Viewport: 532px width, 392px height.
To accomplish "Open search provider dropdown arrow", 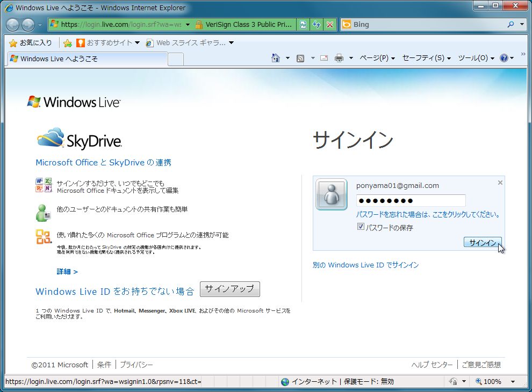I will [522, 24].
